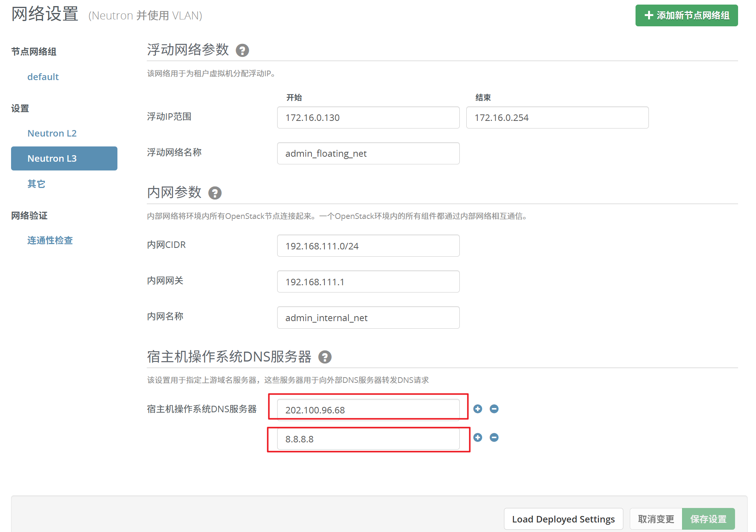This screenshot has height=532, width=756.
Task: Click 添加新节点网络组 green button
Action: (x=686, y=16)
